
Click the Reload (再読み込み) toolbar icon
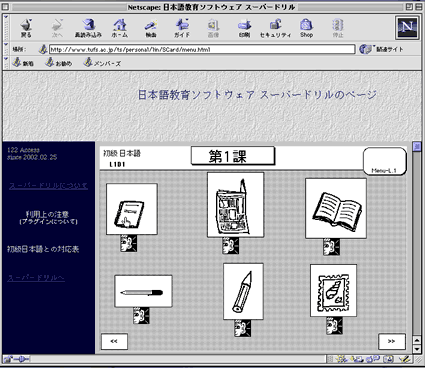click(88, 28)
